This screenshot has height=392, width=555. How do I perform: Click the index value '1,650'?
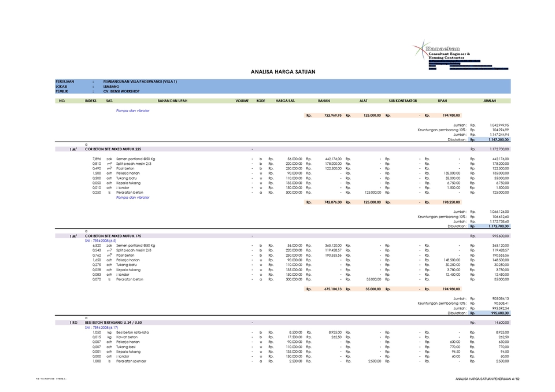pyautogui.click(x=97, y=260)
